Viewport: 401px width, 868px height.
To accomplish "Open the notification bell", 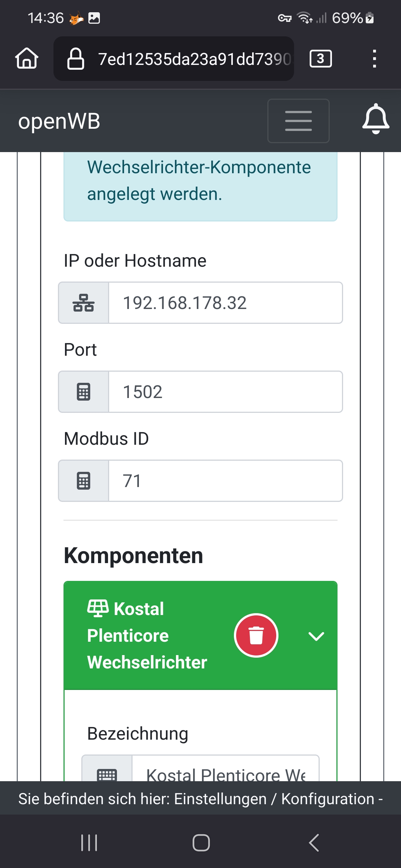I will [376, 119].
